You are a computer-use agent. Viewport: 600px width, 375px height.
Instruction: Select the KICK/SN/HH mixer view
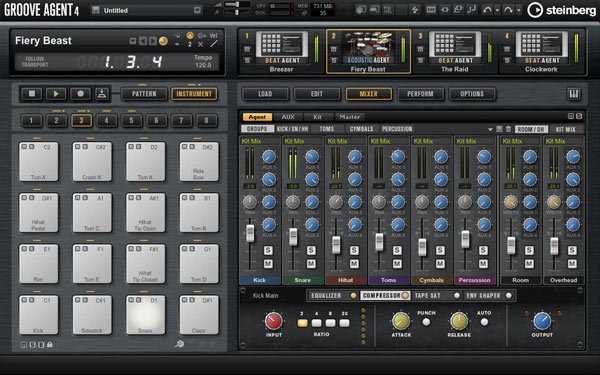click(293, 129)
